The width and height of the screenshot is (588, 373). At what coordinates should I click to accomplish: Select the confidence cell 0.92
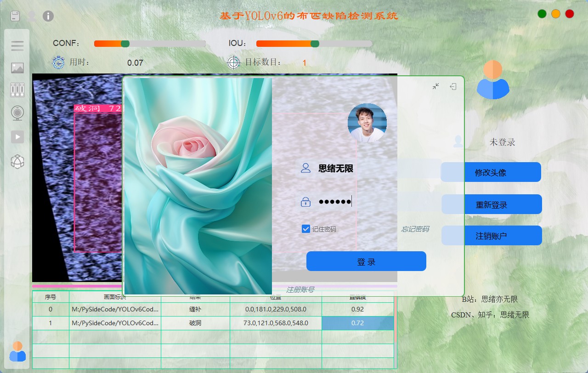pos(357,310)
